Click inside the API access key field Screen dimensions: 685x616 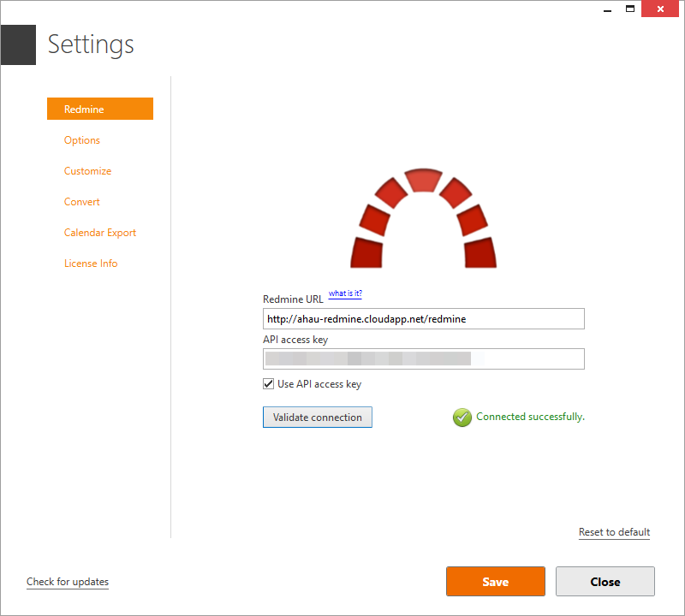point(423,358)
